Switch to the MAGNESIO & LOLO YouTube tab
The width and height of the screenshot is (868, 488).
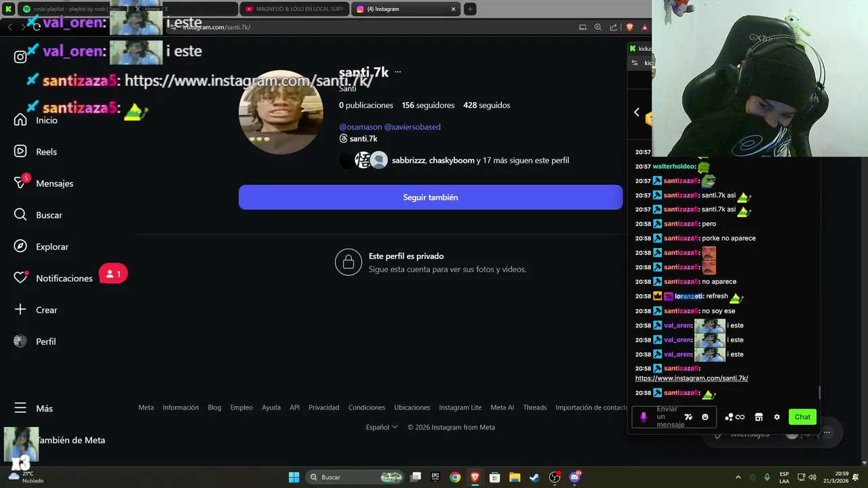click(295, 9)
